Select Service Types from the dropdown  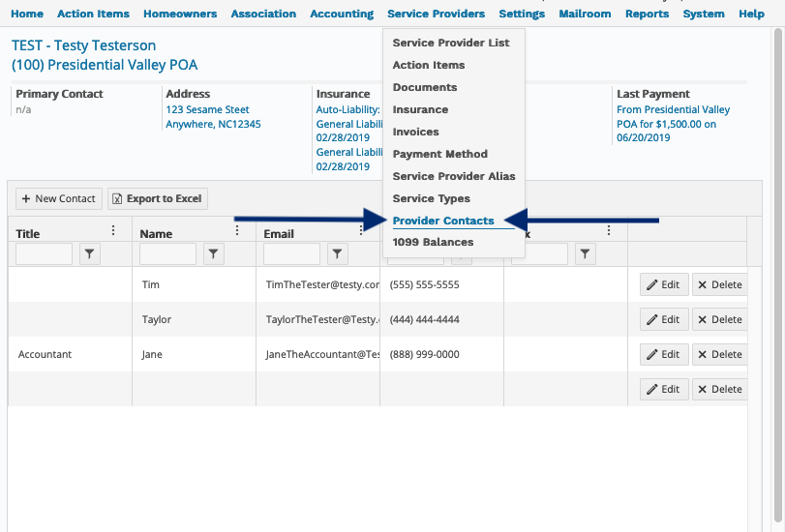431,198
